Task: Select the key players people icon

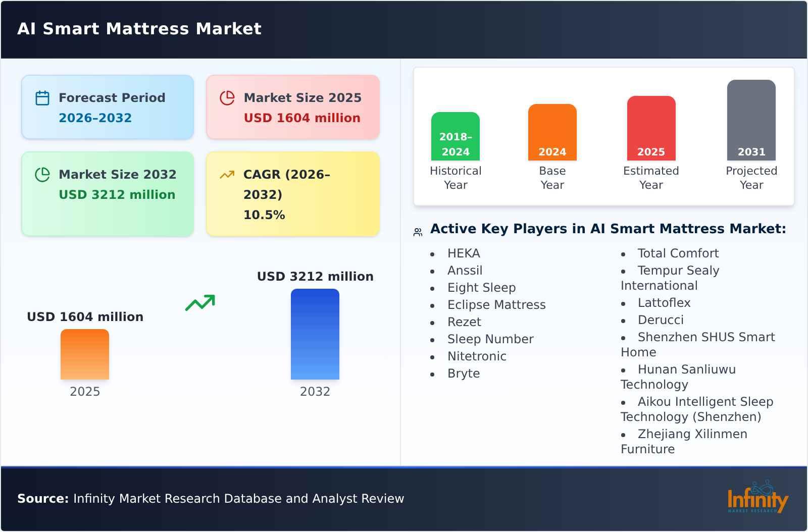Action: tap(417, 230)
